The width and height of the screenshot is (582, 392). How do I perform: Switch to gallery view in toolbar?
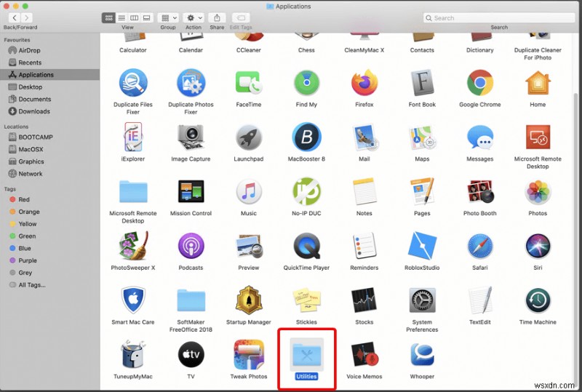click(x=147, y=17)
